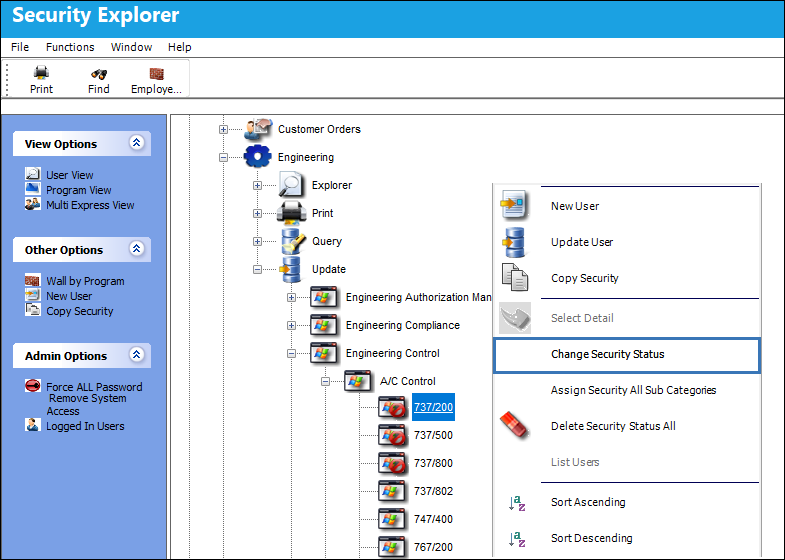This screenshot has width=785, height=560.
Task: Click the User View icon
Action: pos(33,174)
